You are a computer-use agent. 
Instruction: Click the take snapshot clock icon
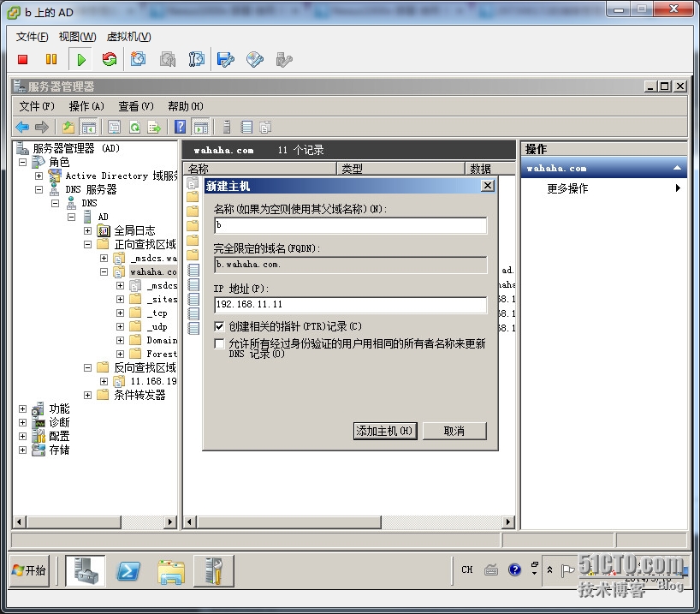138,59
